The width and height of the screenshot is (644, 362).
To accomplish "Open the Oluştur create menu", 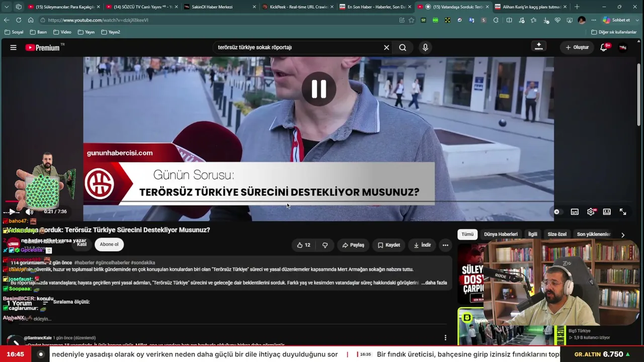I will [577, 47].
